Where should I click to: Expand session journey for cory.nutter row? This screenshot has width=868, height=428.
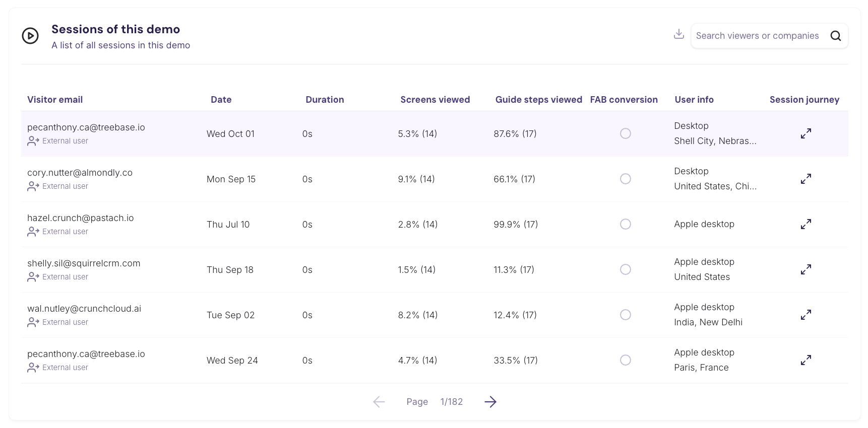[x=805, y=179]
